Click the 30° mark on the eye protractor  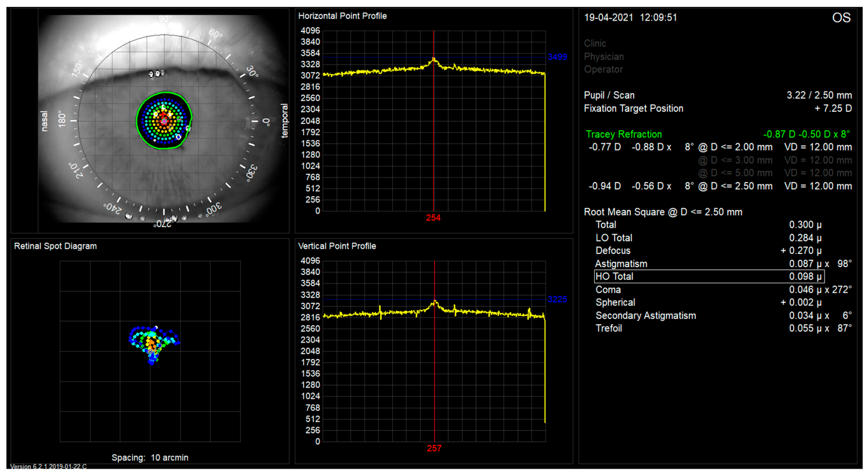pyautogui.click(x=252, y=71)
